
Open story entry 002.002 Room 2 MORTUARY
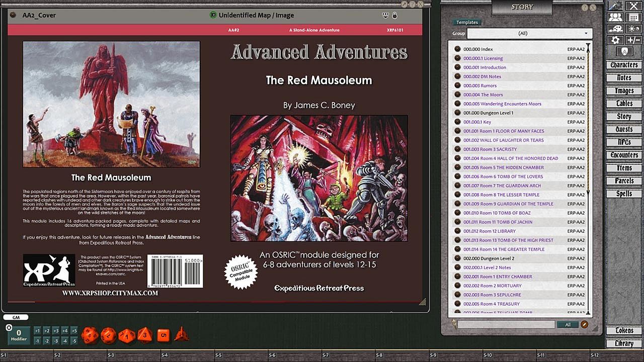(x=493, y=286)
